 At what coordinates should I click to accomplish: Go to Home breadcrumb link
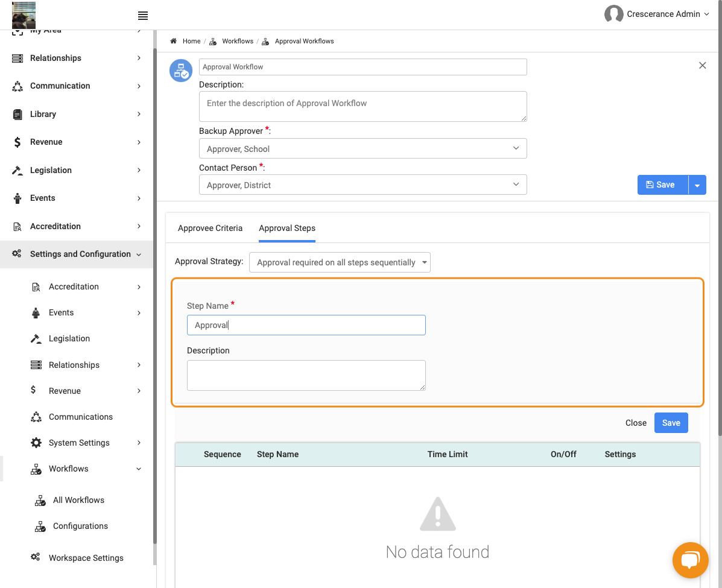tap(191, 41)
